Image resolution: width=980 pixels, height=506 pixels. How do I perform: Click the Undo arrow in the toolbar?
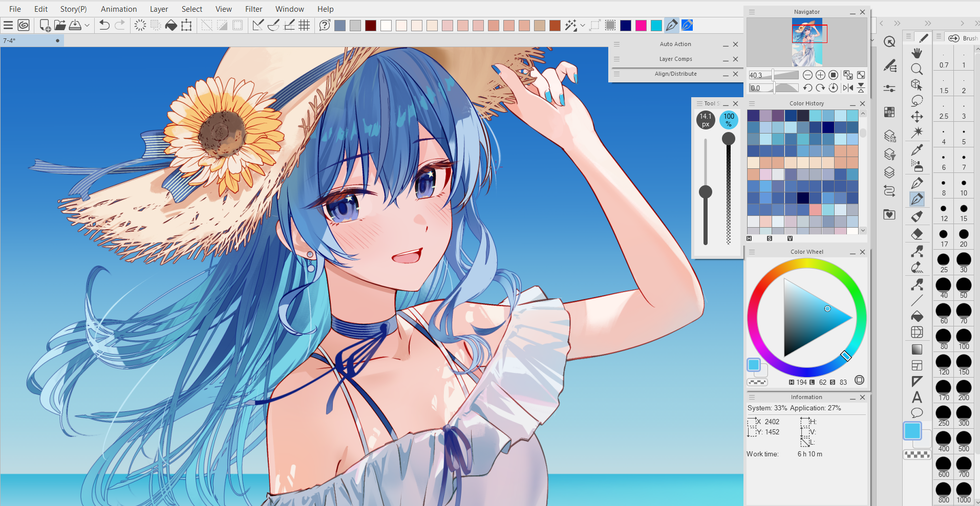click(104, 25)
